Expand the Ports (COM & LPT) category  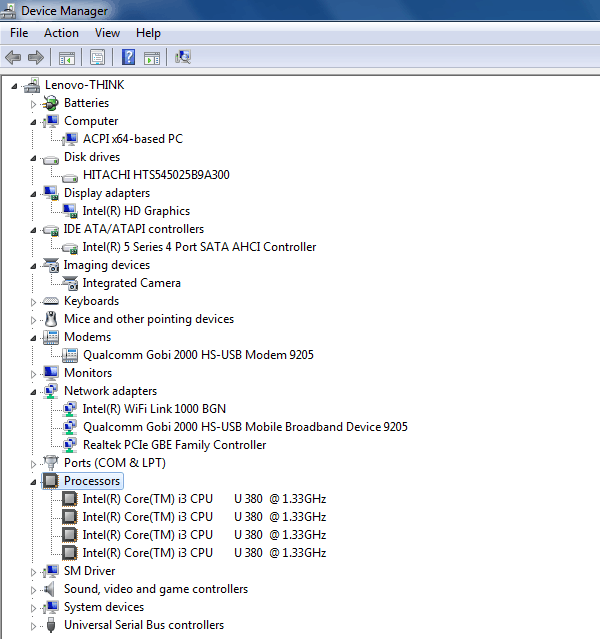(33, 464)
